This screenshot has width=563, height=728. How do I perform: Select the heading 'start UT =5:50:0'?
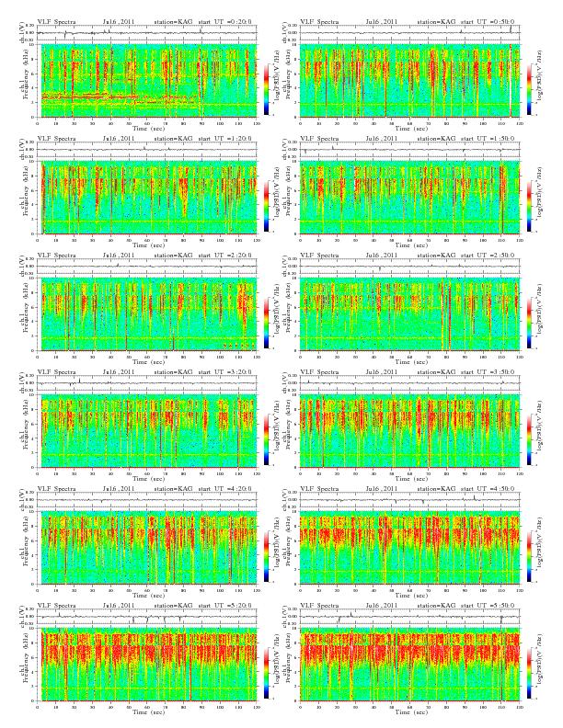pos(488,606)
